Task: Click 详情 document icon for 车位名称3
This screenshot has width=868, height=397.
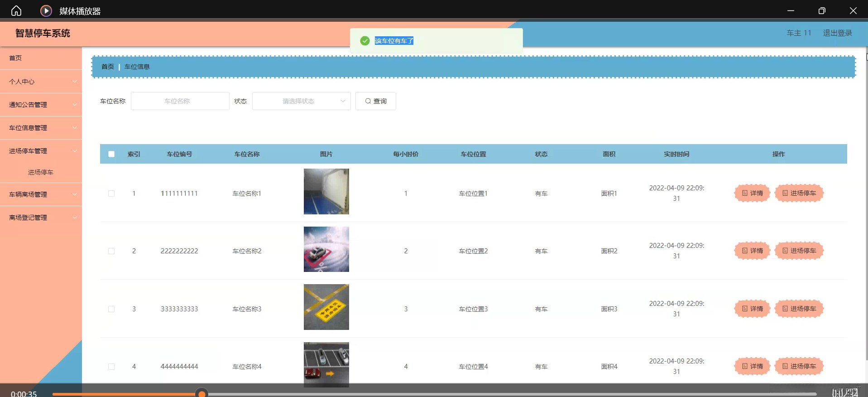Action: pyautogui.click(x=745, y=309)
